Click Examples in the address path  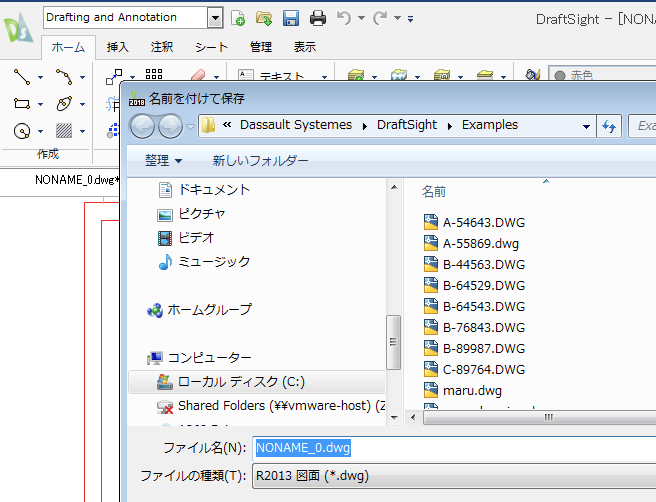point(490,125)
